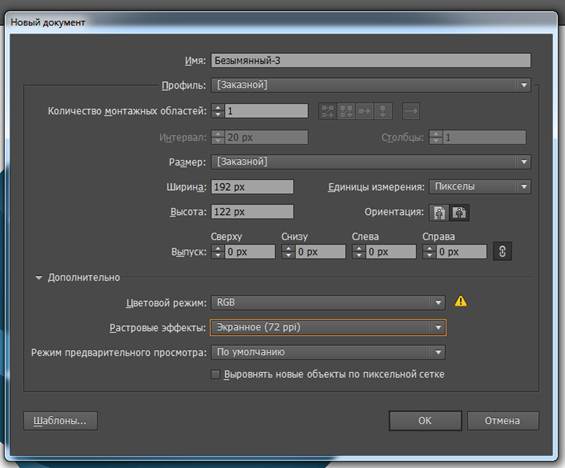This screenshot has width=565, height=468.
Task: Click the right-to-left layout arrow icon
Action: pos(411,111)
